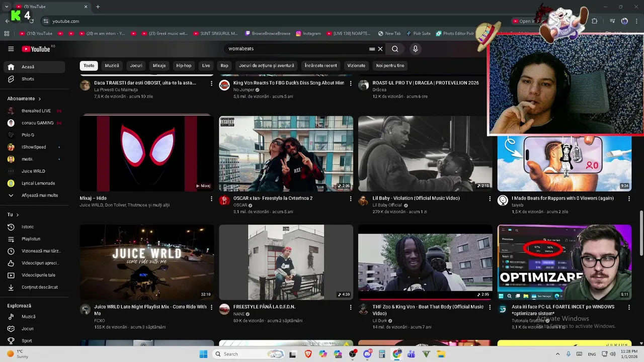Click the magnifier search button
This screenshot has width=644, height=362.
[395, 49]
